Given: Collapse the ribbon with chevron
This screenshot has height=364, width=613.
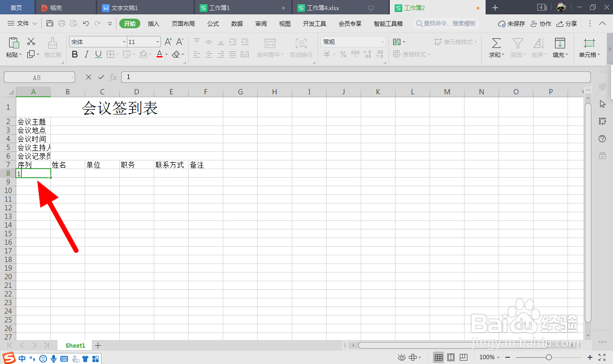Looking at the screenshot, I should 603,23.
